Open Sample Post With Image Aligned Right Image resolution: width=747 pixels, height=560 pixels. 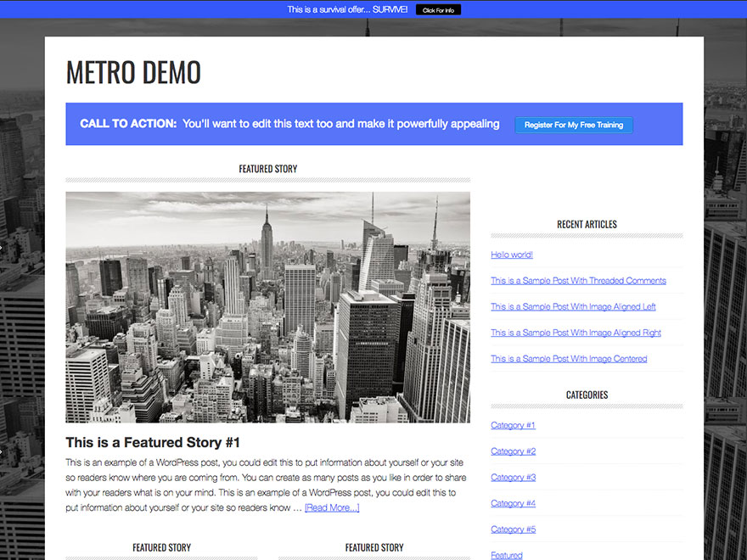576,333
